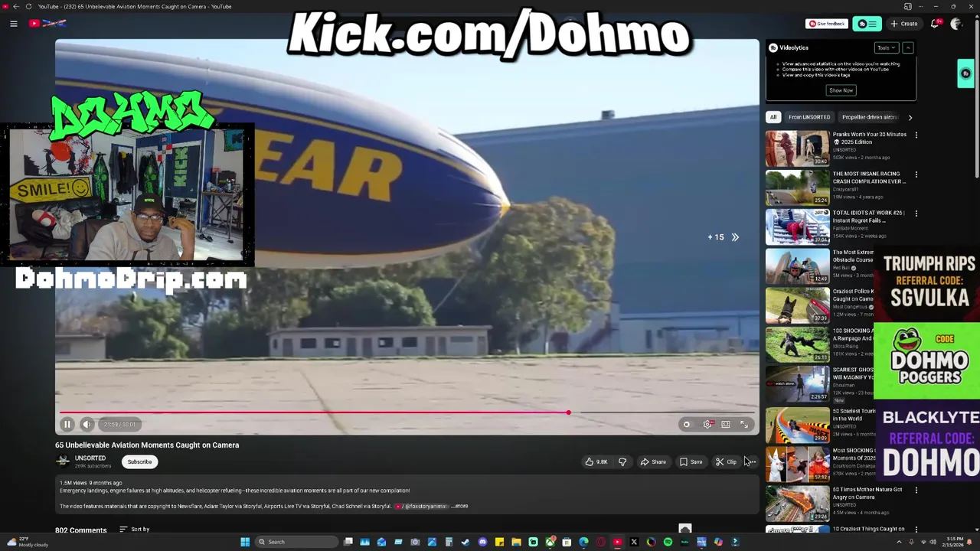980x551 pixels.
Task: Click the cast icon in title bar
Action: coord(908,6)
